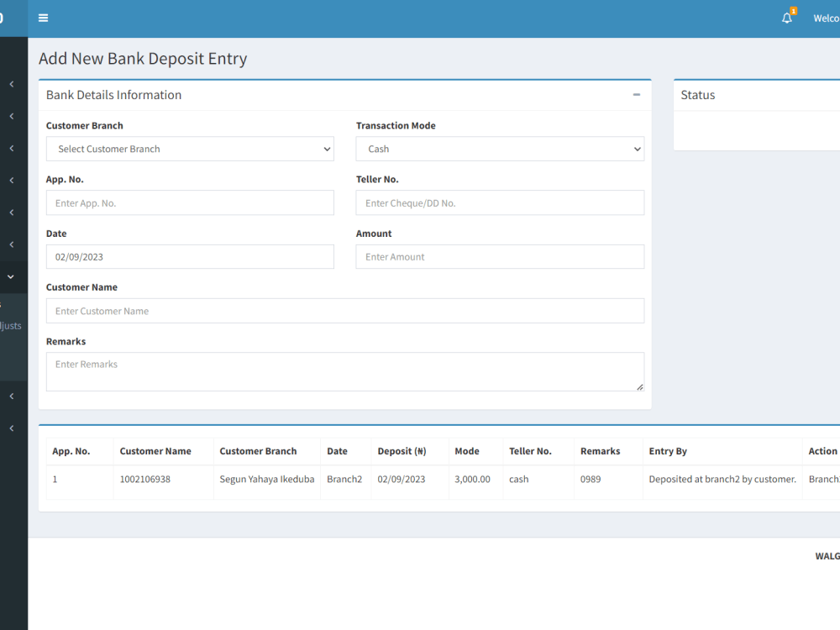Click the Add New Bank Deposit Entry title

coord(143,59)
